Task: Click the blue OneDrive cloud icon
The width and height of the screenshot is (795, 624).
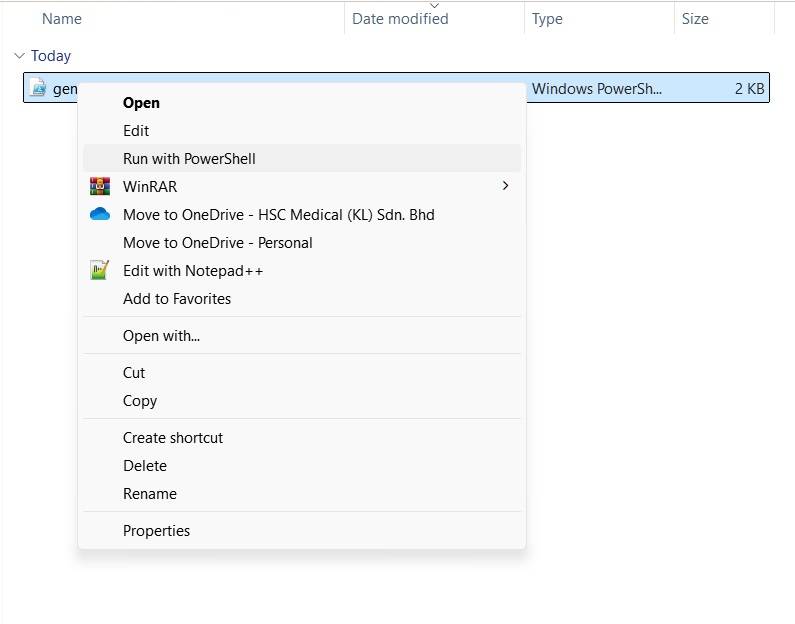Action: (x=99, y=214)
